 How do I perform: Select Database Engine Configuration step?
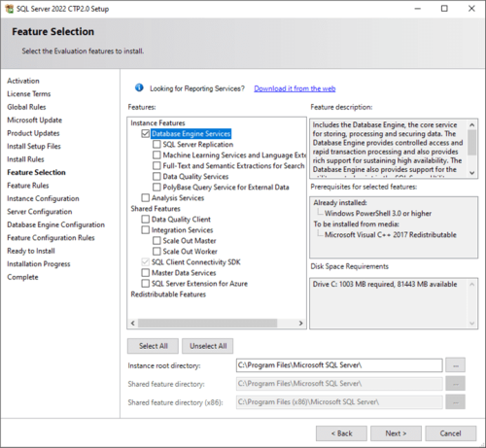55,224
